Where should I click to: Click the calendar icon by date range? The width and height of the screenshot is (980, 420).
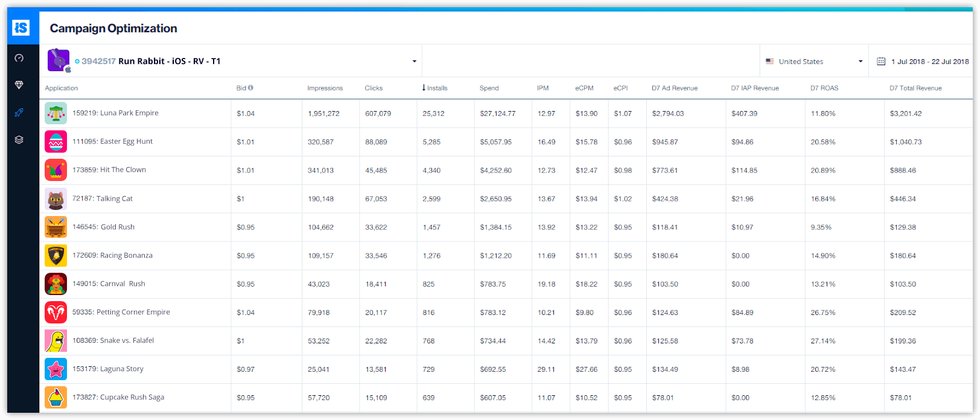point(881,61)
